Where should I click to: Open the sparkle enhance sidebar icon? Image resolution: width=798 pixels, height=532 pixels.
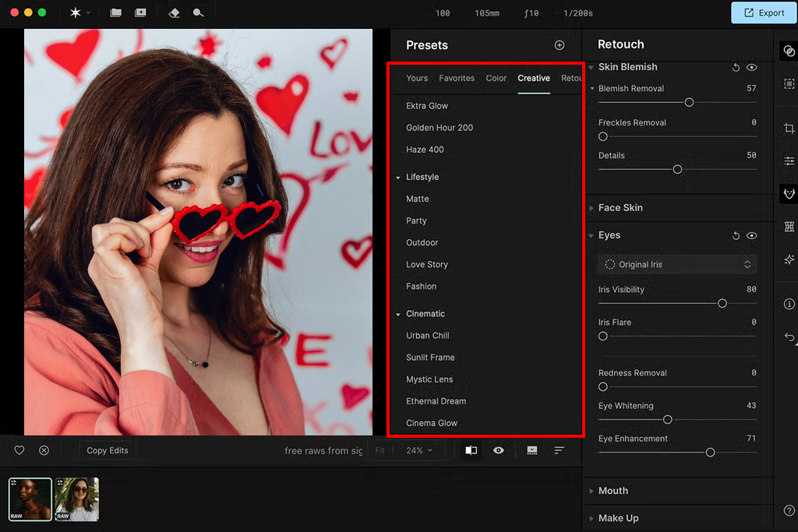pyautogui.click(x=789, y=259)
